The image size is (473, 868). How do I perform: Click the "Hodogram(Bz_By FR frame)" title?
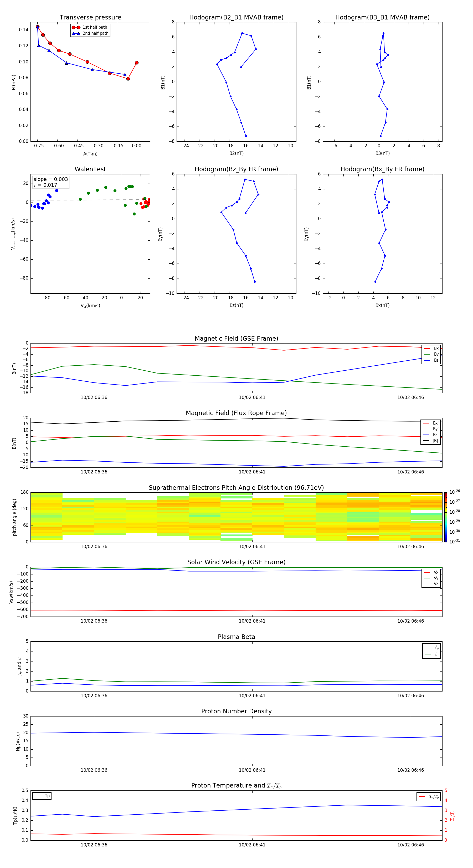[236, 169]
